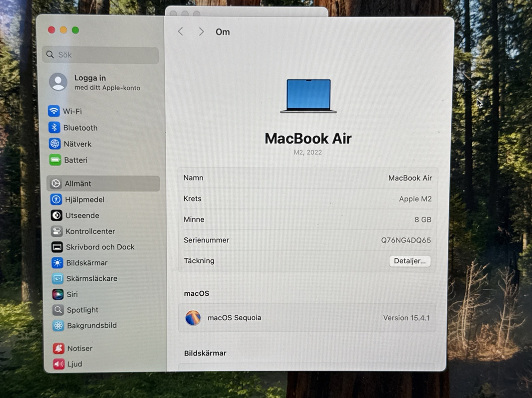The width and height of the screenshot is (532, 398).
Task: Click the Batteri battery icon
Action: (55, 160)
